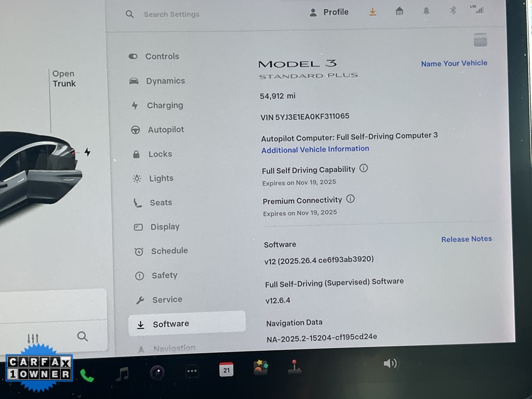The image size is (532, 399).
Task: Open Additional Vehicle Information link
Action: point(315,150)
